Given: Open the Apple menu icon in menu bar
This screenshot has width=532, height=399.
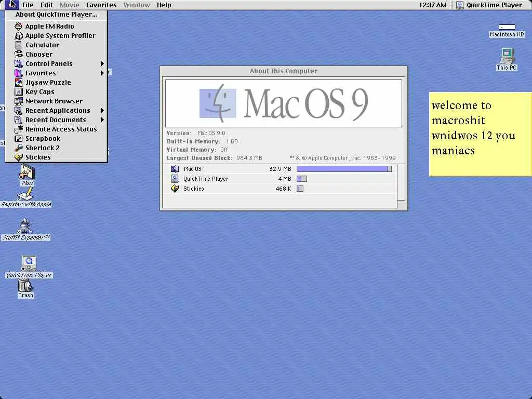Looking at the screenshot, I should click(11, 5).
